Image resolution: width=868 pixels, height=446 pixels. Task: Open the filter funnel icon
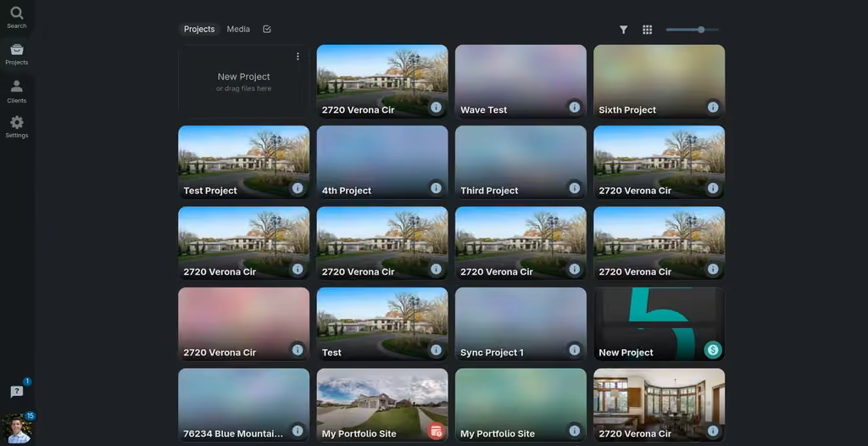click(623, 30)
